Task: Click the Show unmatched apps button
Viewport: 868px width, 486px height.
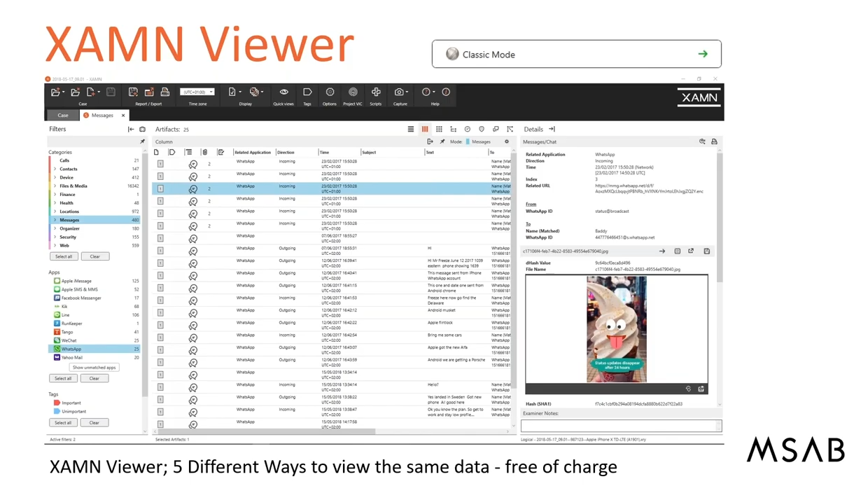Action: click(94, 368)
